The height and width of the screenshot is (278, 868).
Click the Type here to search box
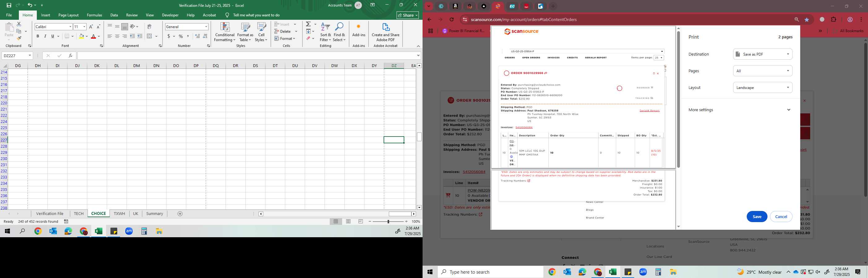tap(490, 272)
